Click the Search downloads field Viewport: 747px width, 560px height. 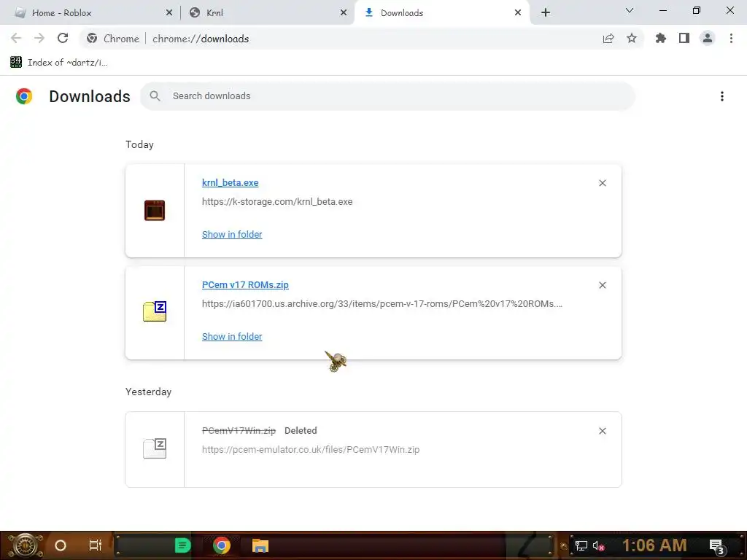pos(387,96)
